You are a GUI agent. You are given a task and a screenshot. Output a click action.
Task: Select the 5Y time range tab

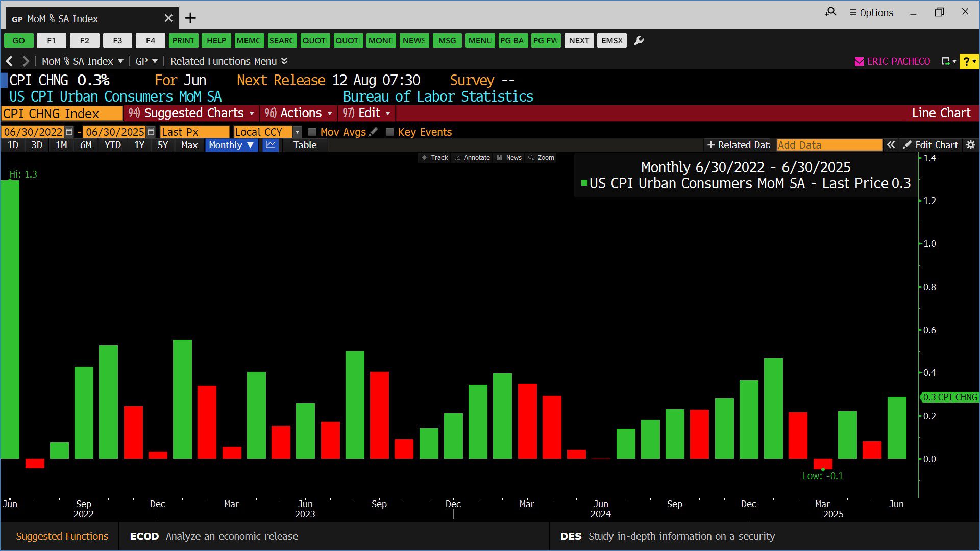[x=162, y=145]
